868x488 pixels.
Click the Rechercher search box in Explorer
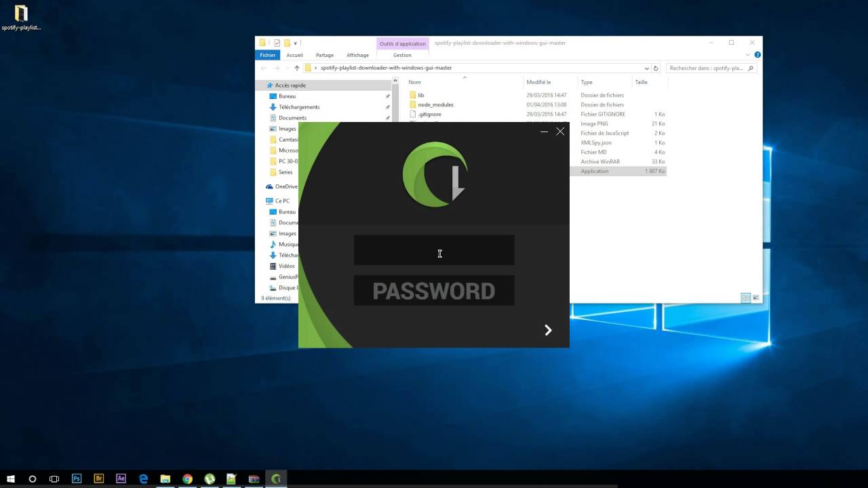click(711, 68)
